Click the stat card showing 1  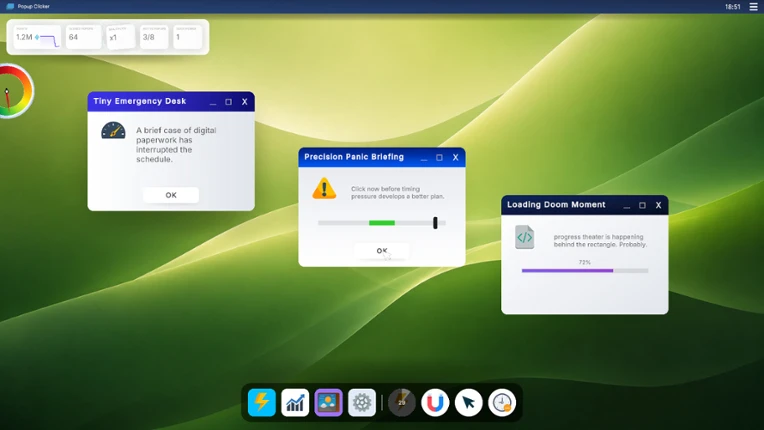pos(188,37)
